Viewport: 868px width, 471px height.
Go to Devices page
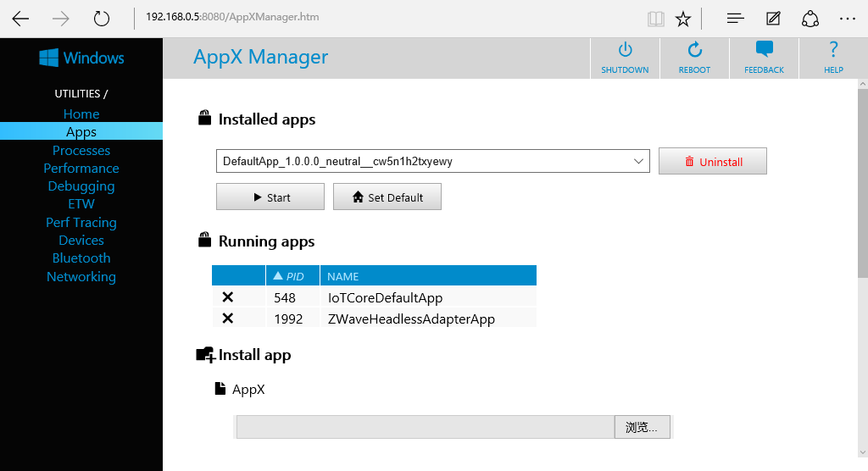[81, 241]
